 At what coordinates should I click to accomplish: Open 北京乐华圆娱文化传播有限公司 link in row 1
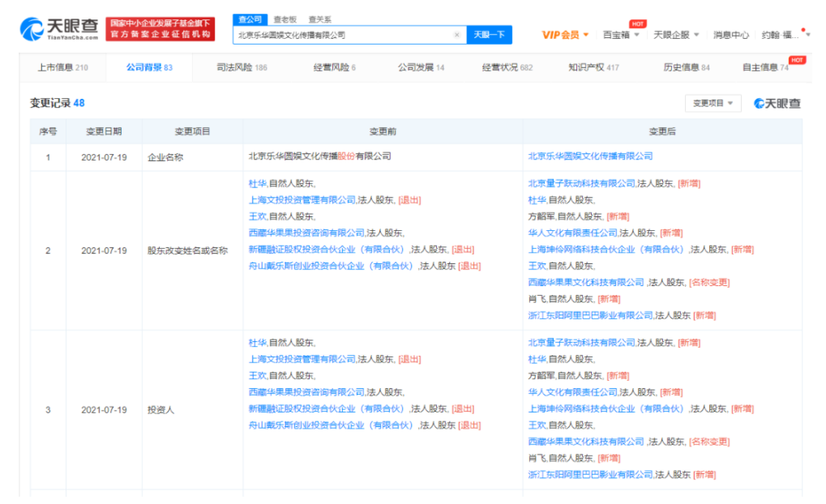pyautogui.click(x=590, y=156)
